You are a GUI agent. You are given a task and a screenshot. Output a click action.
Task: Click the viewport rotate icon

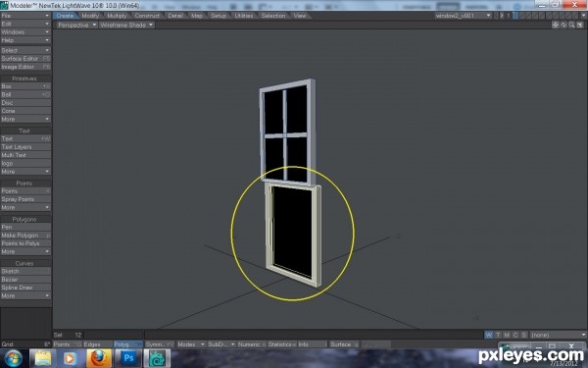[x=563, y=25]
